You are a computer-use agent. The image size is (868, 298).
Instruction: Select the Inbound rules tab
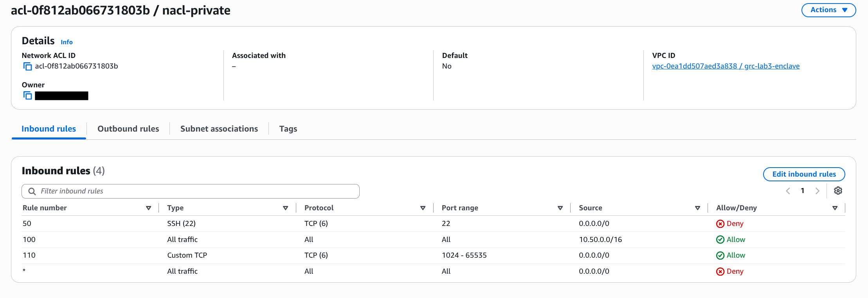pyautogui.click(x=49, y=129)
